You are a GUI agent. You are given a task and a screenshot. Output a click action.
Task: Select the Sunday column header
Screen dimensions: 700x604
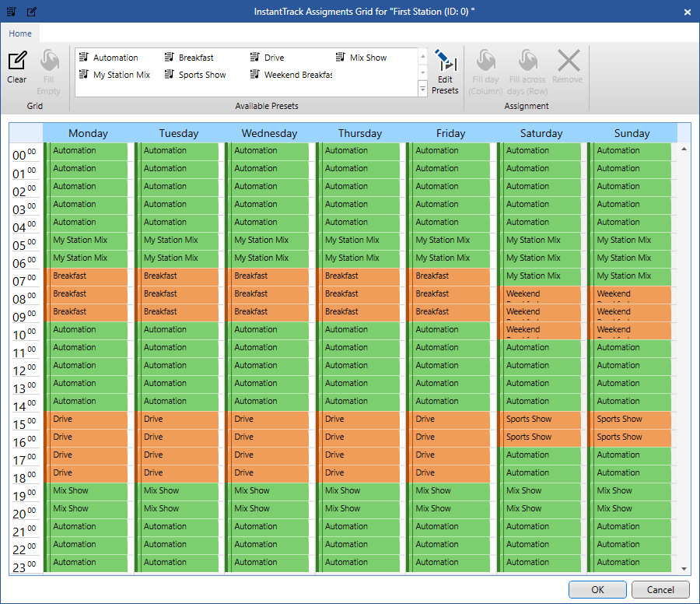click(x=632, y=133)
